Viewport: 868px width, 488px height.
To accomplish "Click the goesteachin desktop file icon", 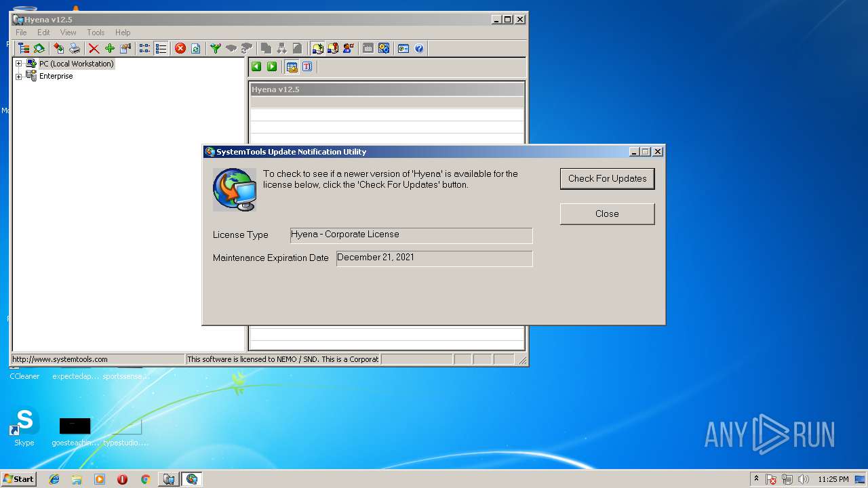I will tap(75, 432).
